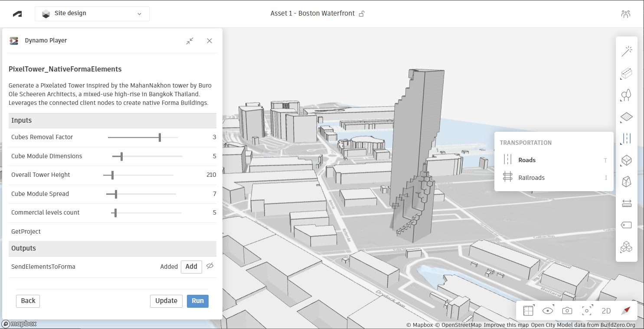
Task: Open the 3D assets library
Action: pyautogui.click(x=626, y=247)
